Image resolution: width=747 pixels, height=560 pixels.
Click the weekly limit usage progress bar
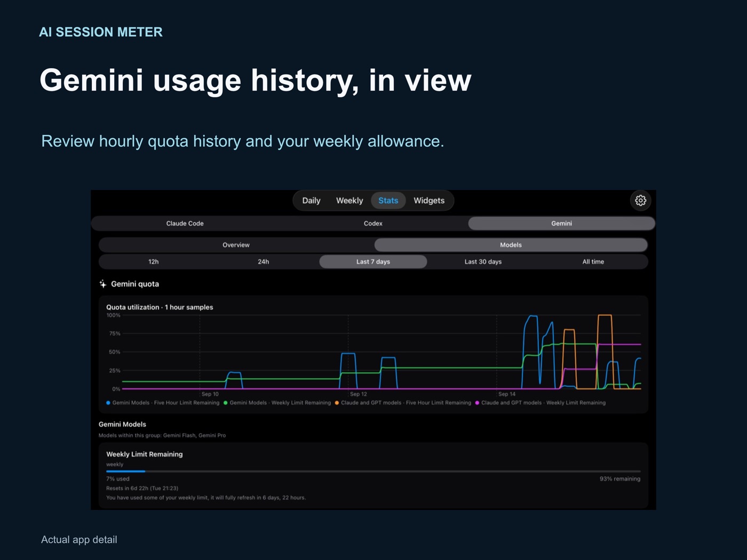pos(373,471)
